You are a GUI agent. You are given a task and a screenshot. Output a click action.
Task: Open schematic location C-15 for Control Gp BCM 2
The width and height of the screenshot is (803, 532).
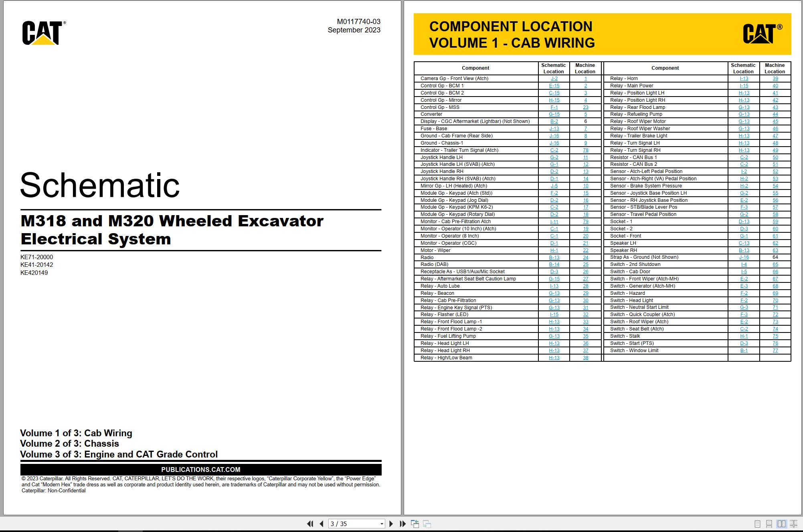pos(554,93)
